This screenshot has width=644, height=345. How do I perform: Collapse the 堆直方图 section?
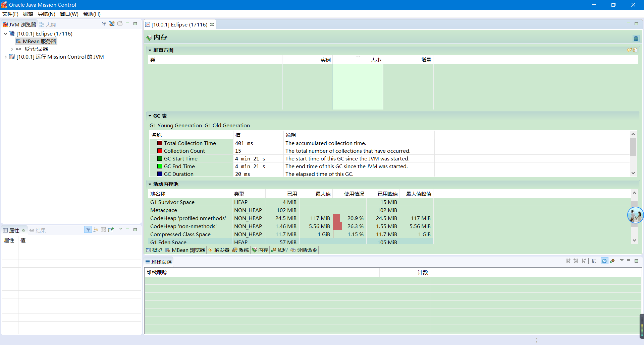(150, 50)
